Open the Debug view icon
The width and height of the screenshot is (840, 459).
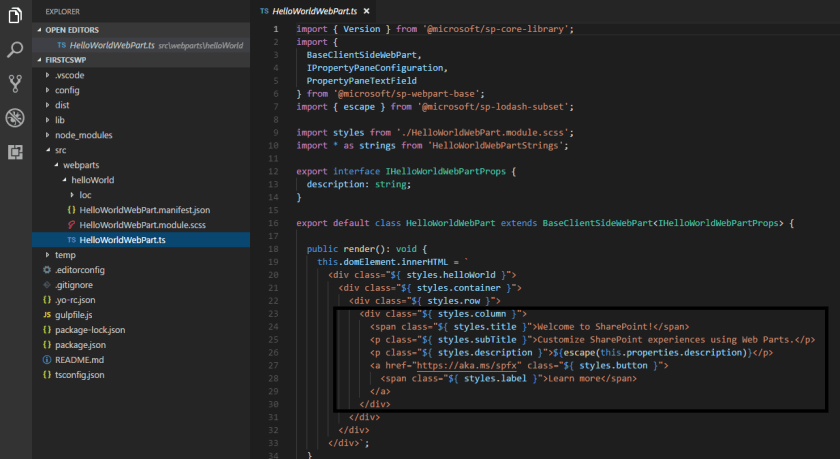[x=15, y=118]
